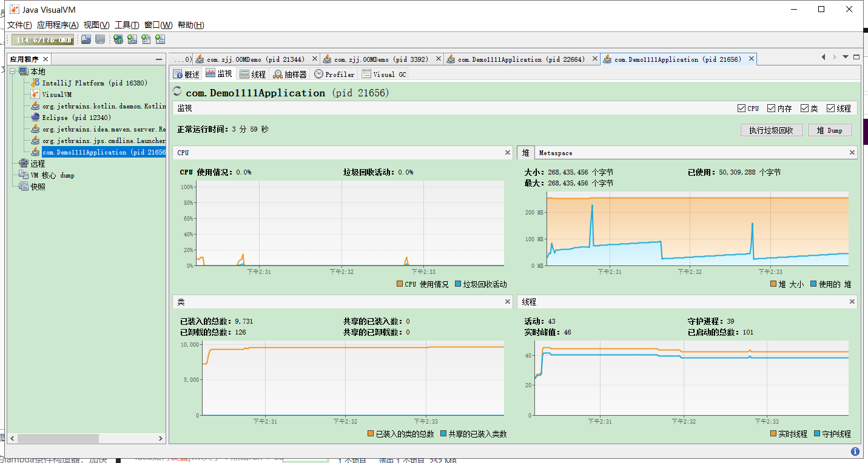Image resolution: width=868 pixels, height=463 pixels.
Task: Click the 堆 Dump button
Action: (x=829, y=130)
